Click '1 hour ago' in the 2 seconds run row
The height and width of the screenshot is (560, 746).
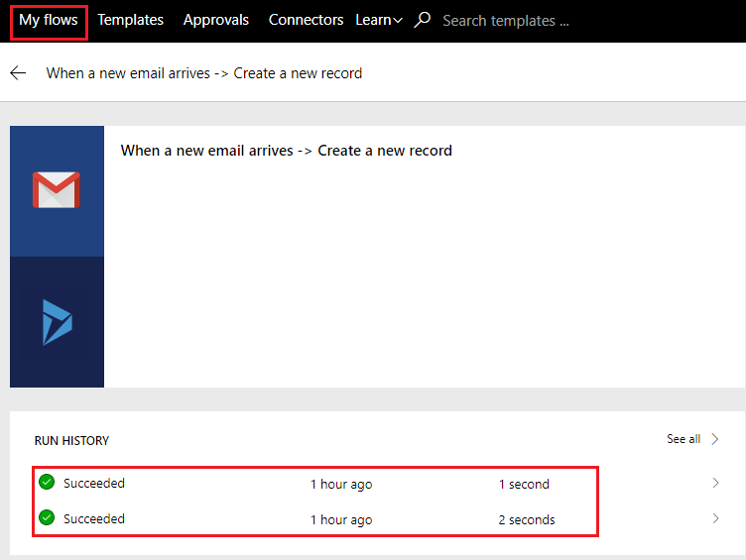pos(341,520)
